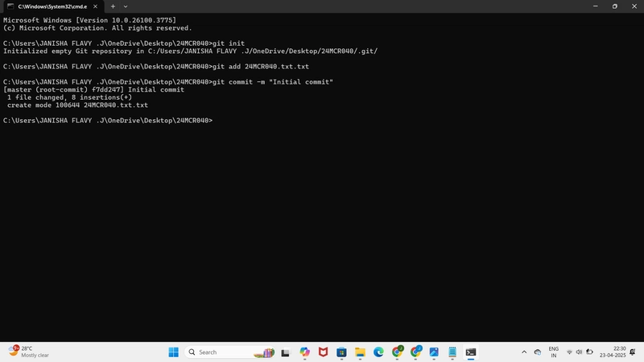The width and height of the screenshot is (644, 362).
Task: Open the clock showing 22:30
Action: tap(613, 352)
